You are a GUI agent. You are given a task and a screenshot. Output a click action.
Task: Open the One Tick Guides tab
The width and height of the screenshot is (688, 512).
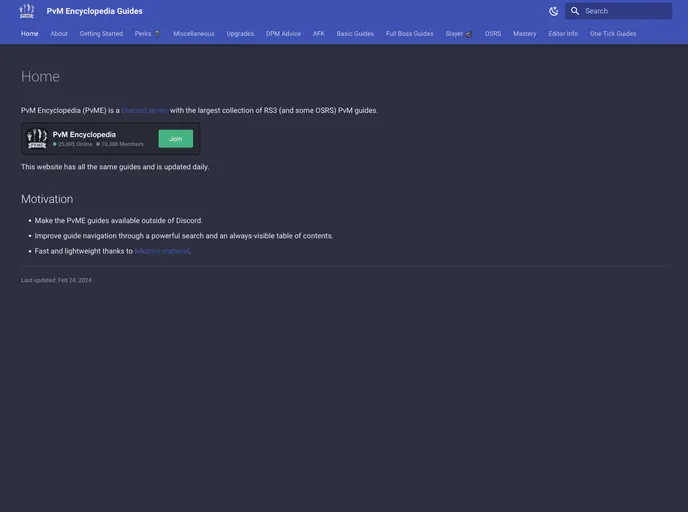click(613, 34)
